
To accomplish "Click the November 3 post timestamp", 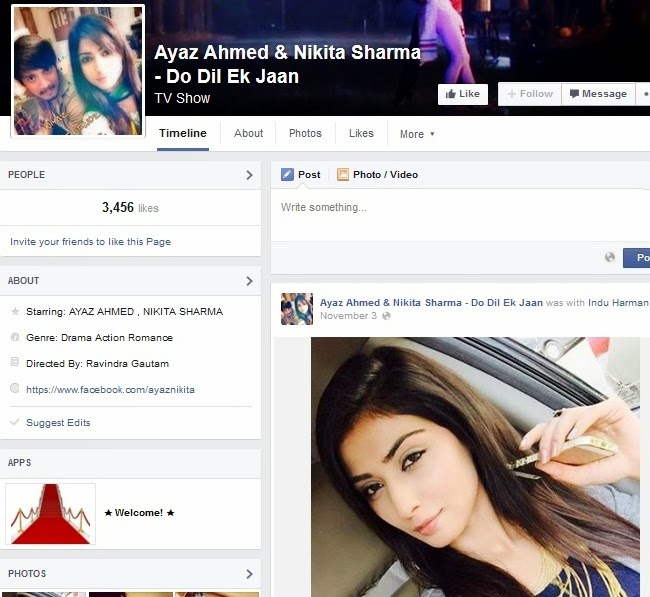I will tap(348, 316).
